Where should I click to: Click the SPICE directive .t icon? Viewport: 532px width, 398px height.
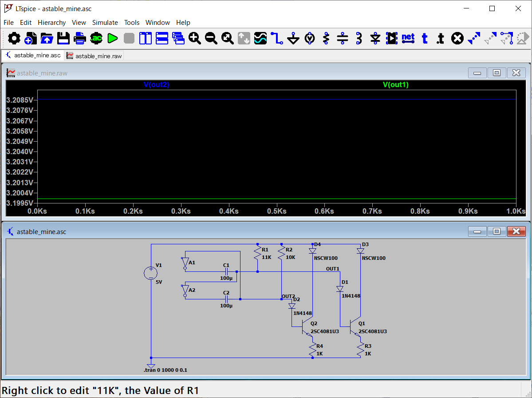(440, 39)
